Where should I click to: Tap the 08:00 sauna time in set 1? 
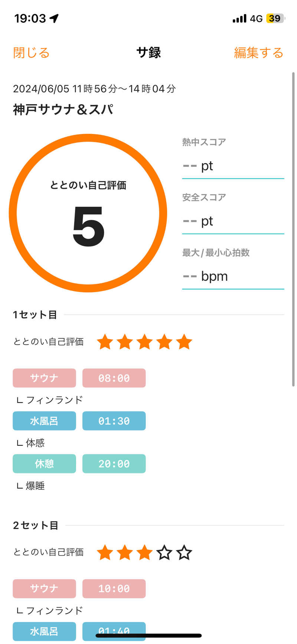pyautogui.click(x=114, y=378)
